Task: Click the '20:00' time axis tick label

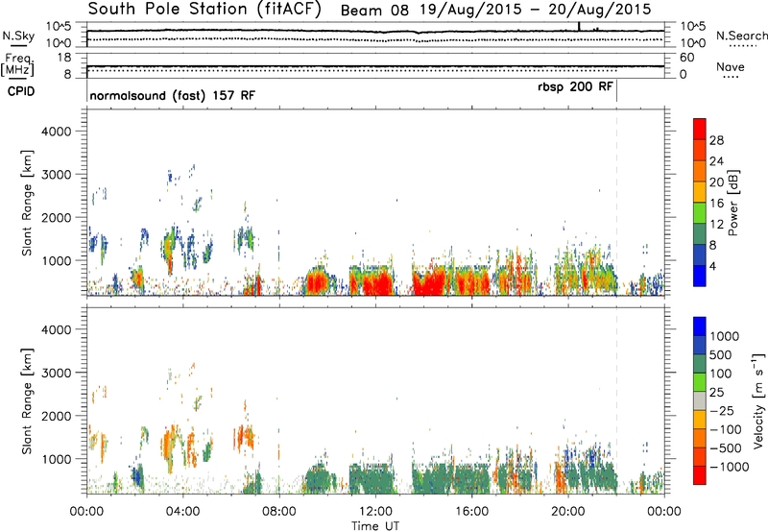Action: click(x=568, y=512)
